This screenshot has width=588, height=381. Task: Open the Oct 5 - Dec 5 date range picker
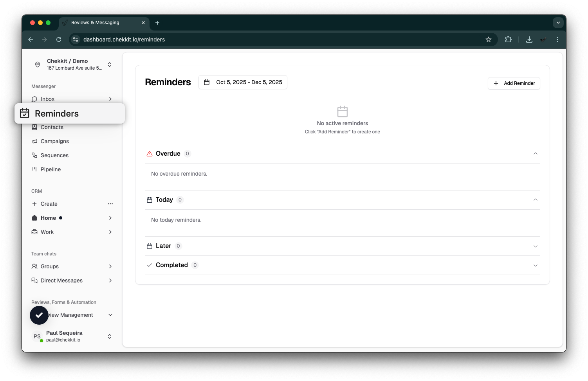[243, 82]
